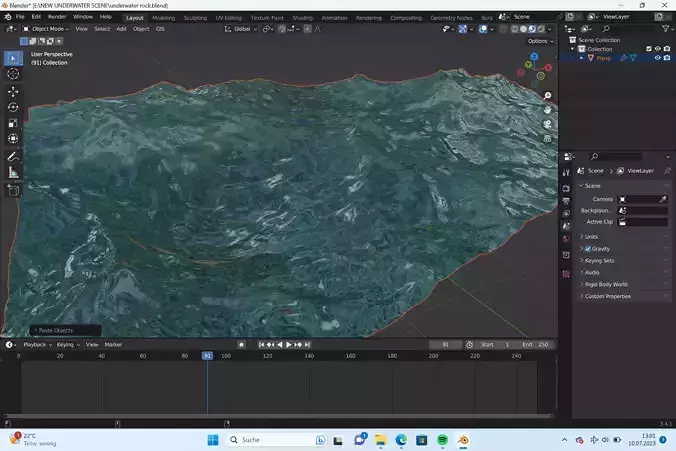Select the Cursor tool
The image size is (676, 451).
tap(13, 74)
